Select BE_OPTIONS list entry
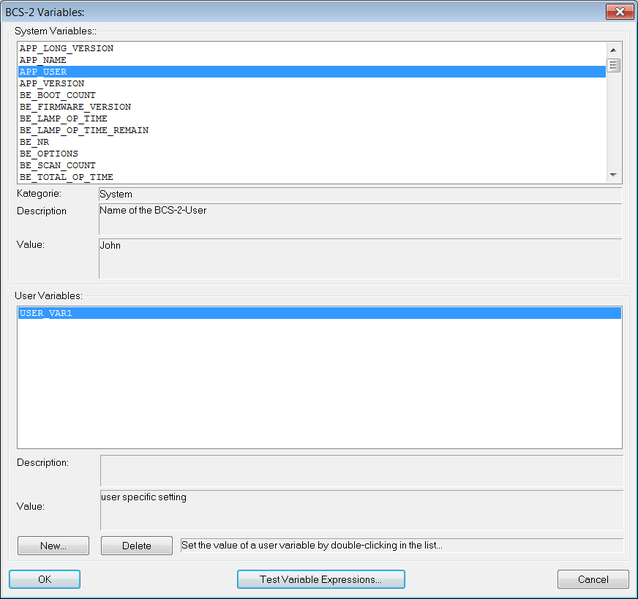 312,154
